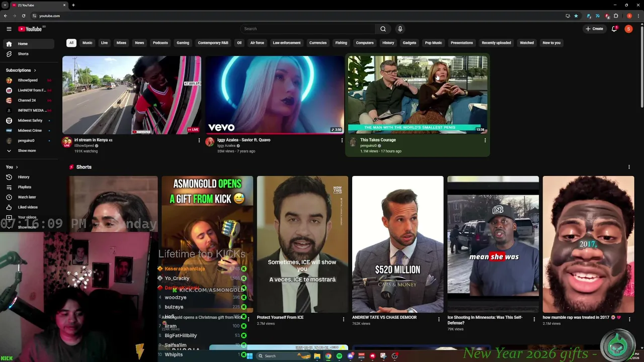Expand the You section chevron

coord(17,167)
